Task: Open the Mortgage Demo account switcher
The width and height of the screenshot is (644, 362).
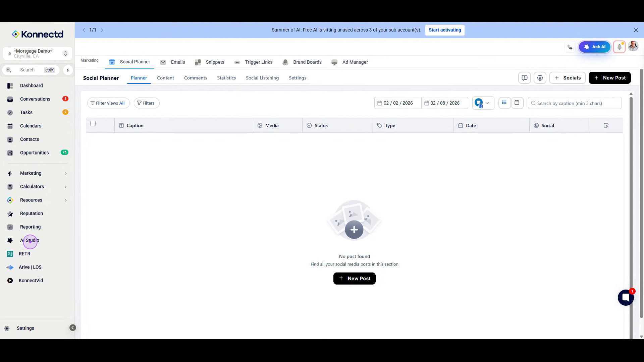Action: (38, 53)
